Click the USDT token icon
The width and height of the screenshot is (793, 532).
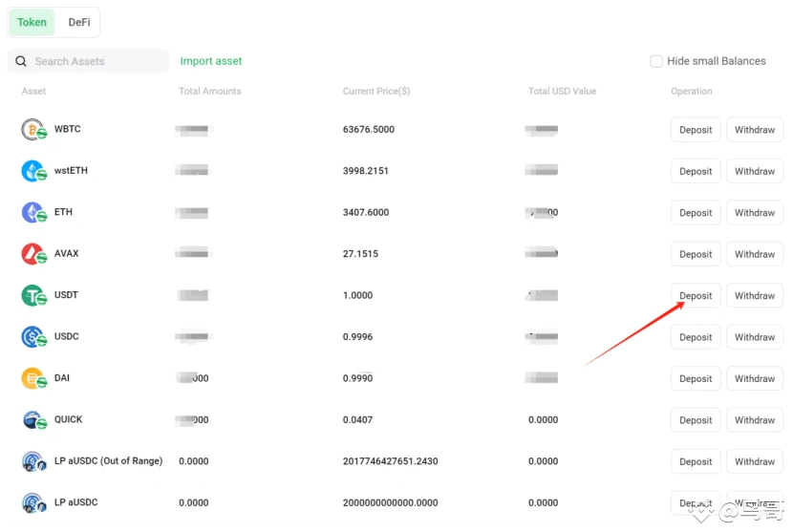click(x=33, y=295)
